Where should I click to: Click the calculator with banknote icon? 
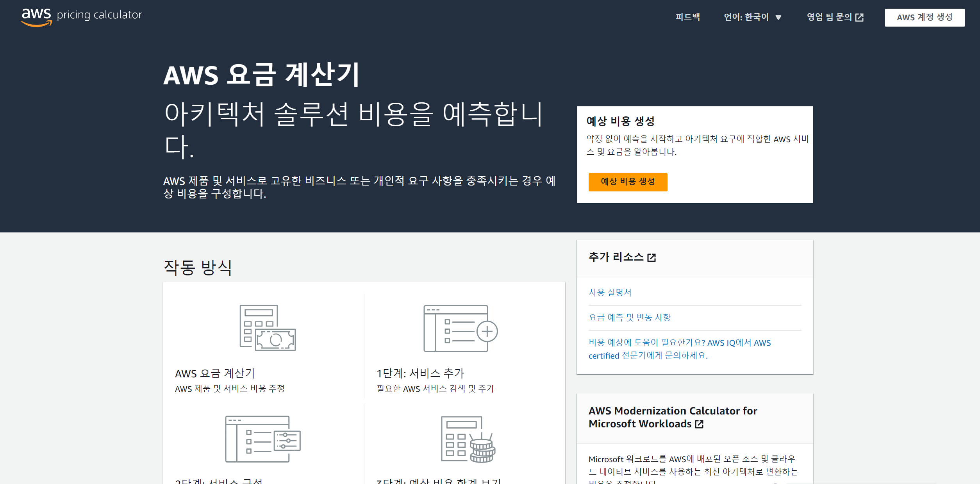268,328
